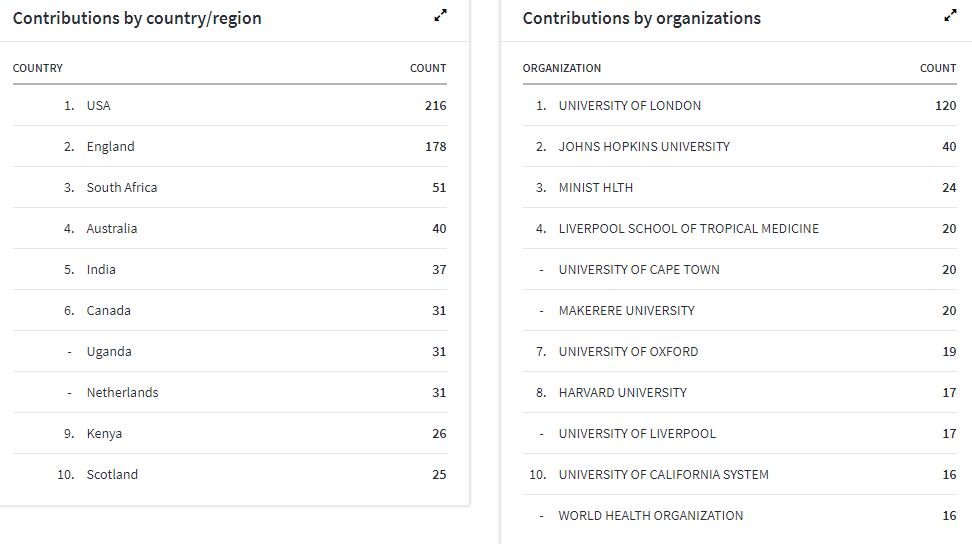Open the World Health Organization row
This screenshot has height=544, width=972.
pyautogui.click(x=650, y=516)
